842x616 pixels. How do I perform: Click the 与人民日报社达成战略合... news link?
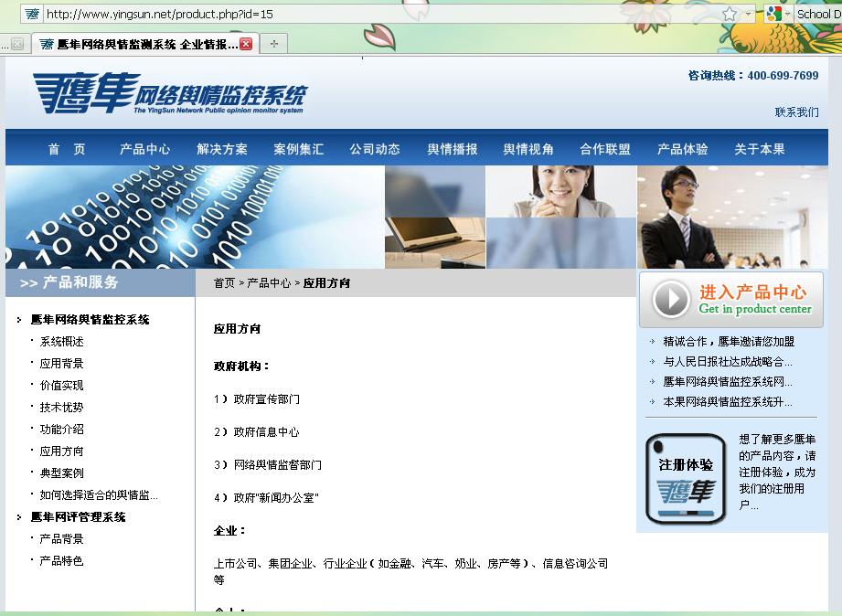point(727,362)
